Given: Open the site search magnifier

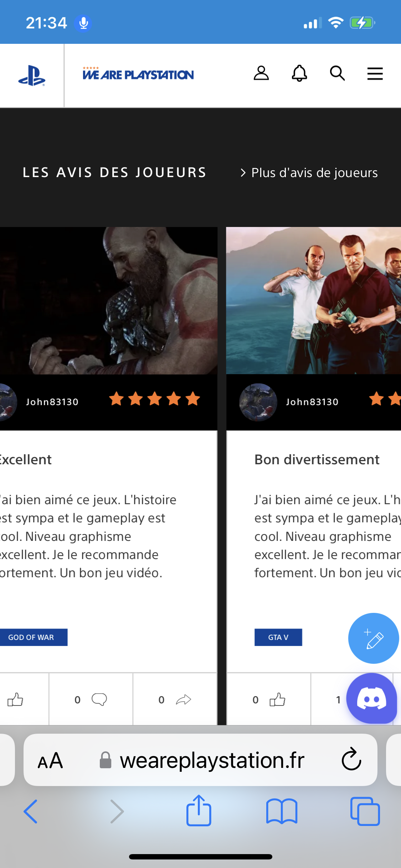Looking at the screenshot, I should 337,73.
